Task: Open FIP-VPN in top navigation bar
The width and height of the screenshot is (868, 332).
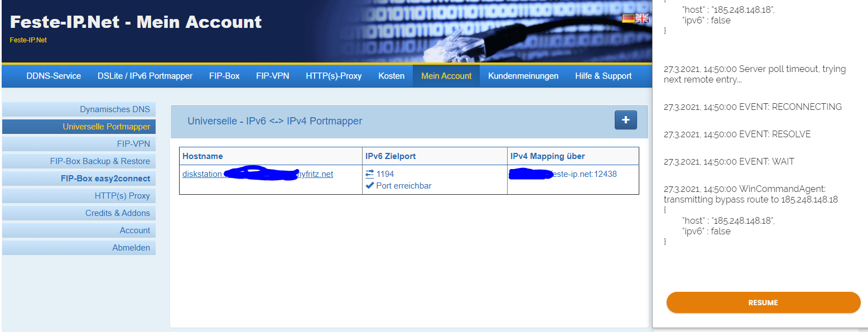Action: coord(272,76)
